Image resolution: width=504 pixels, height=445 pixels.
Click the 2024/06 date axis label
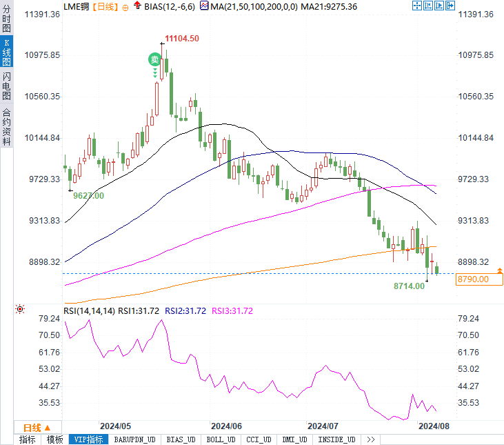coord(226,426)
